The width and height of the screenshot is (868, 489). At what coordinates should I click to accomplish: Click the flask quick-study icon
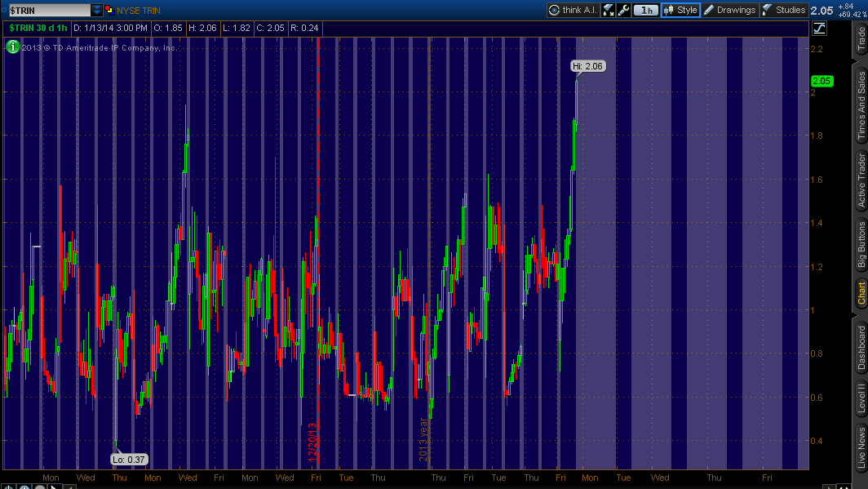pyautogui.click(x=608, y=10)
